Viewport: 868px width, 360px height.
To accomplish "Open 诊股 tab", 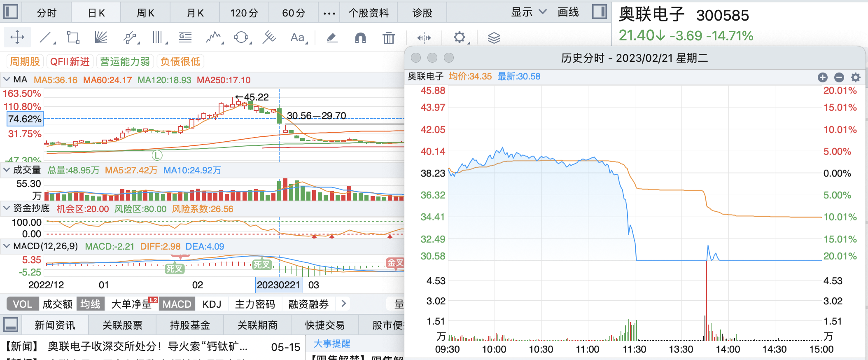I will 422,13.
